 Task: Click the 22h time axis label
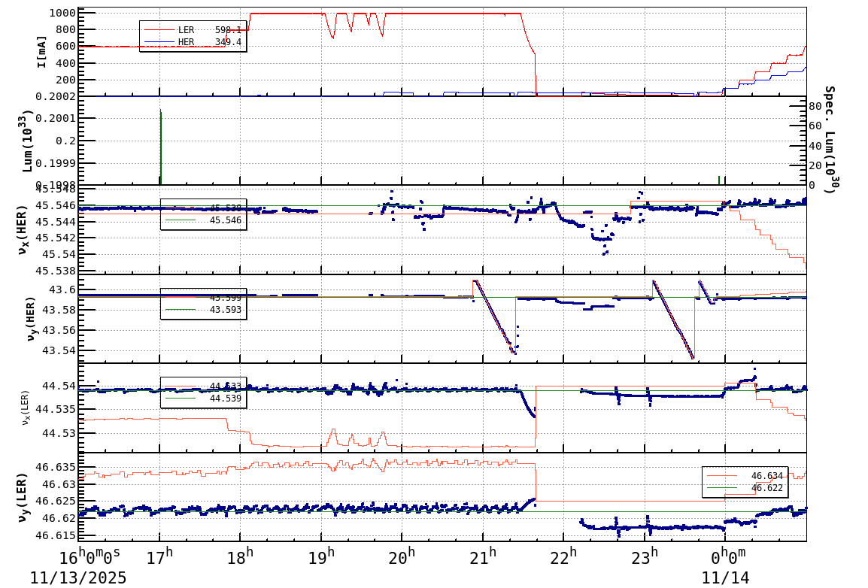click(563, 556)
